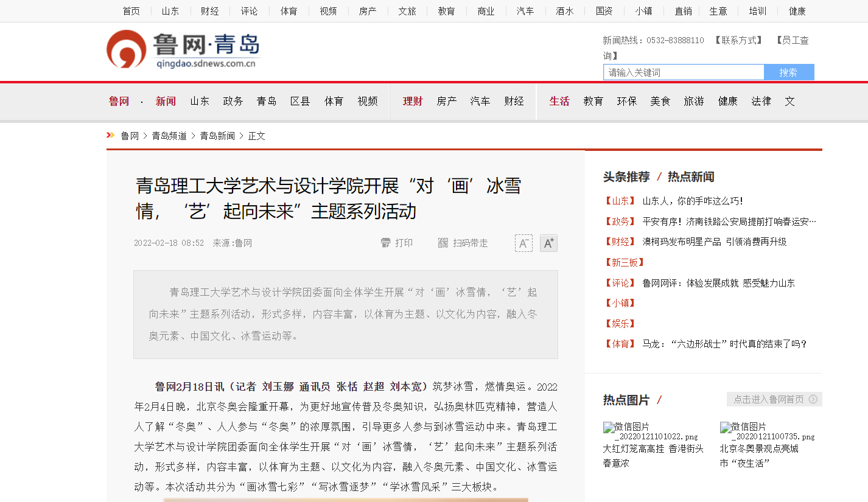The height and width of the screenshot is (502, 868).
Task: Click the arrow icon in 点击进入鲁网首页
Action: tap(813, 400)
